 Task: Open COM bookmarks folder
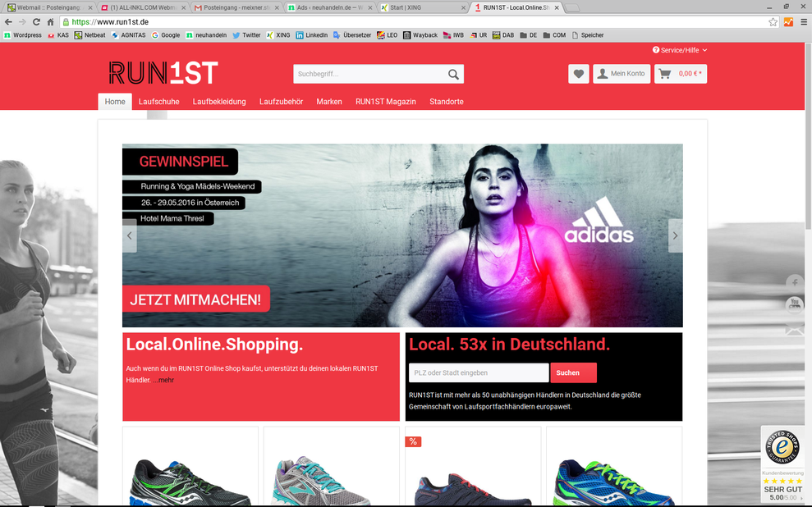[554, 35]
